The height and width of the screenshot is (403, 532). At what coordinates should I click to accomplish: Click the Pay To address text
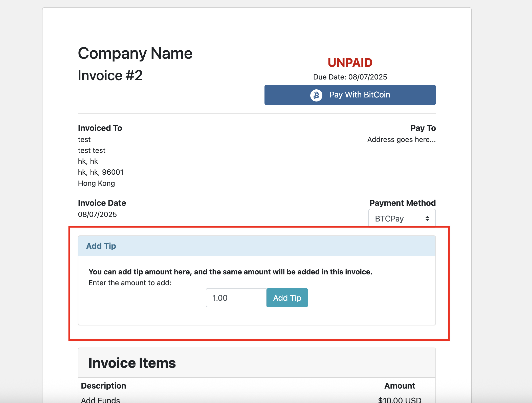click(401, 139)
